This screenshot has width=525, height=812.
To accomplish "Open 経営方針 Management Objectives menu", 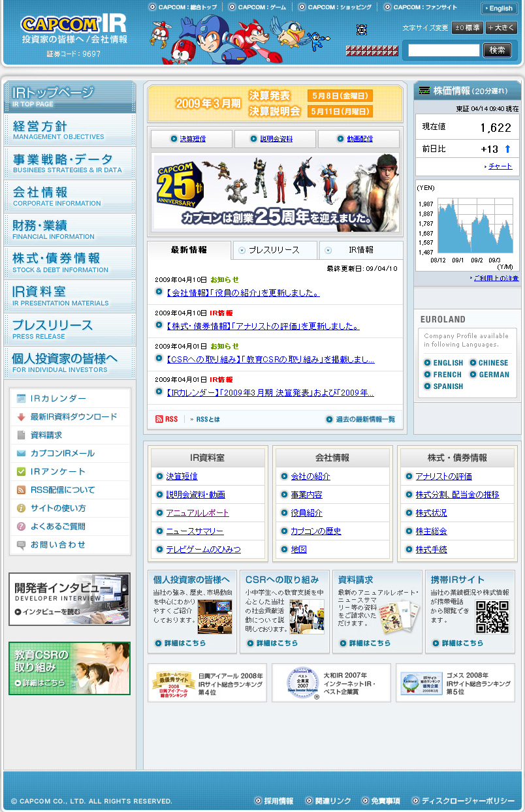I will (70, 130).
